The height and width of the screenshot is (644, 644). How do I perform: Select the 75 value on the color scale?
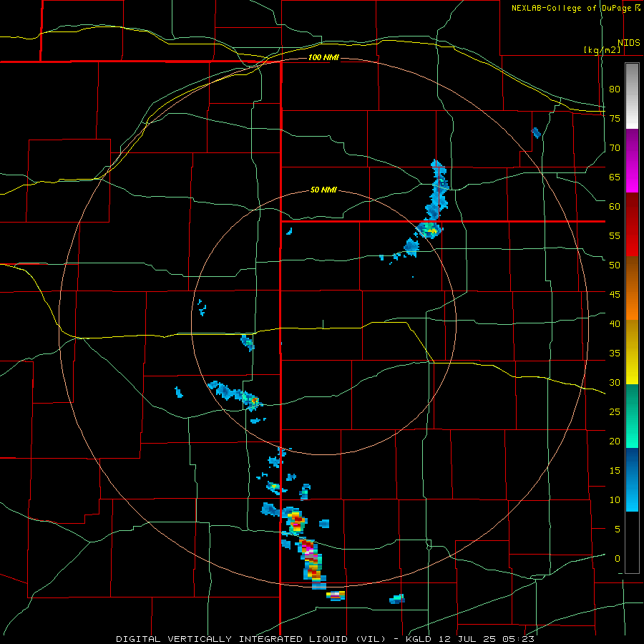coord(615,118)
